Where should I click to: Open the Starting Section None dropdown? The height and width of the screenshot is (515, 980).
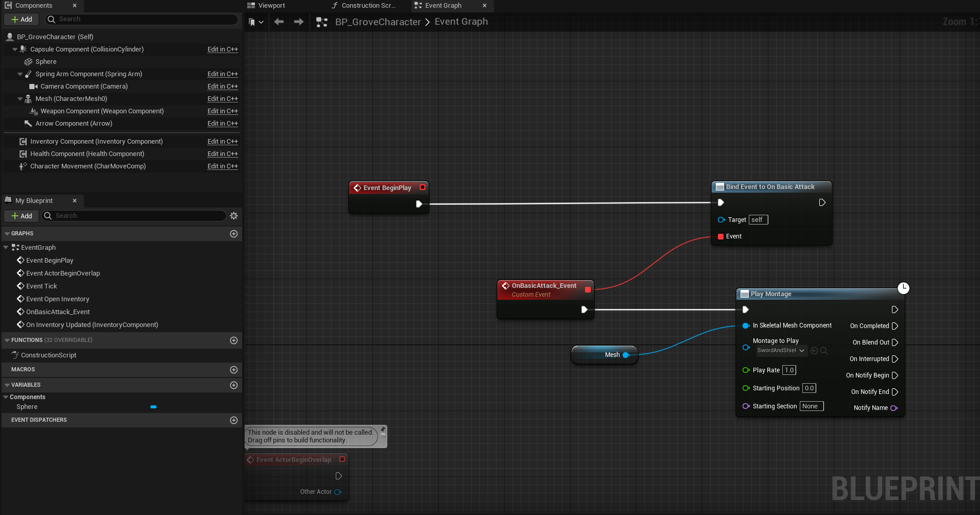[811, 406]
